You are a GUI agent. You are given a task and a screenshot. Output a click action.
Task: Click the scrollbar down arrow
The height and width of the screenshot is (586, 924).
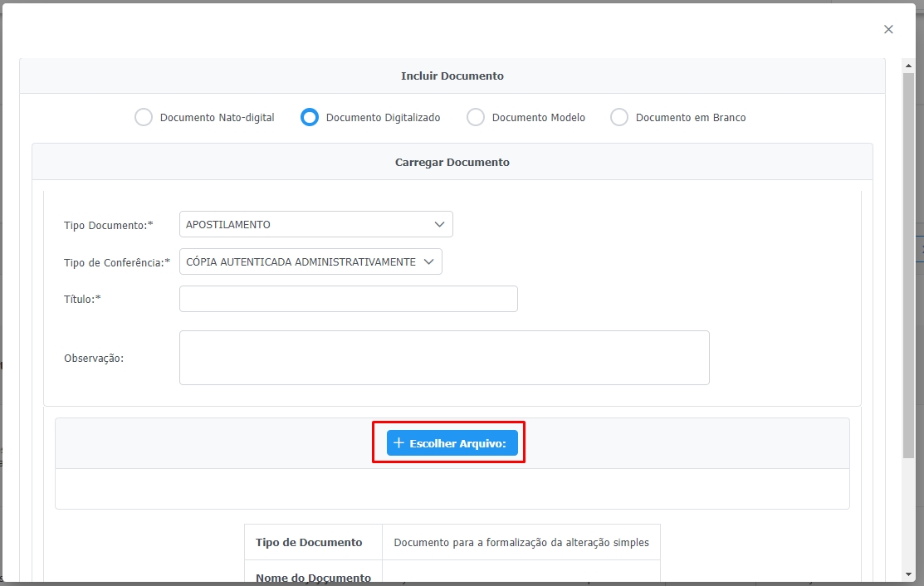[908, 575]
